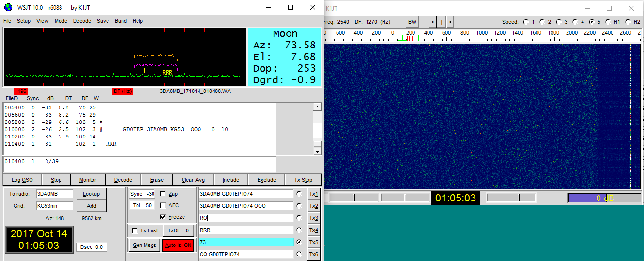Viewport: 644px width, 261px height.
Task: Click the To radio callsign input field
Action: (54, 194)
